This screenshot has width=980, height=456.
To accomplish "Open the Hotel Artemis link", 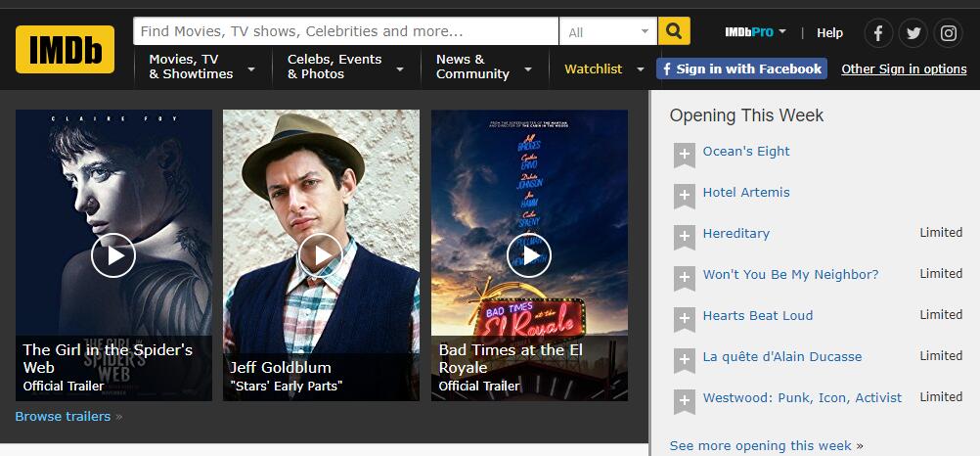I will (746, 193).
